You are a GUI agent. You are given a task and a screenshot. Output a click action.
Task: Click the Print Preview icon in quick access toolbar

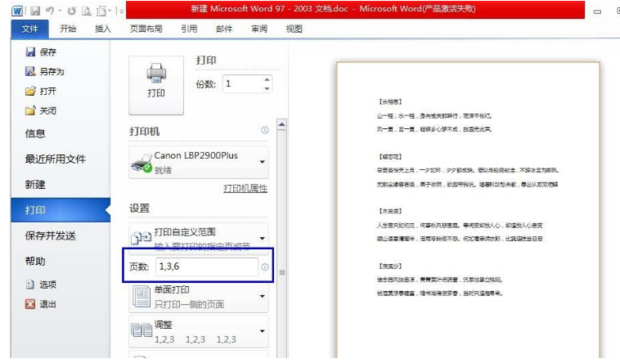click(86, 11)
